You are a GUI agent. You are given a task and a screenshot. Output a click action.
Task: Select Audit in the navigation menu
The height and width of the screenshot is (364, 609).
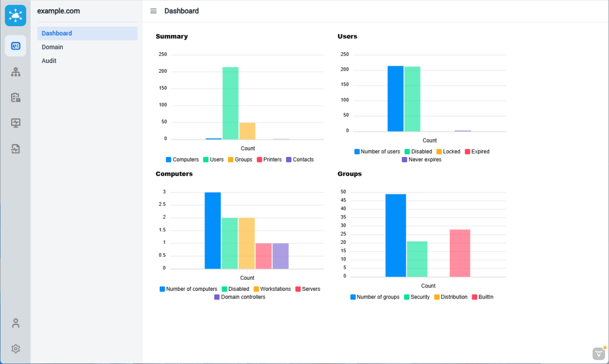tap(49, 61)
